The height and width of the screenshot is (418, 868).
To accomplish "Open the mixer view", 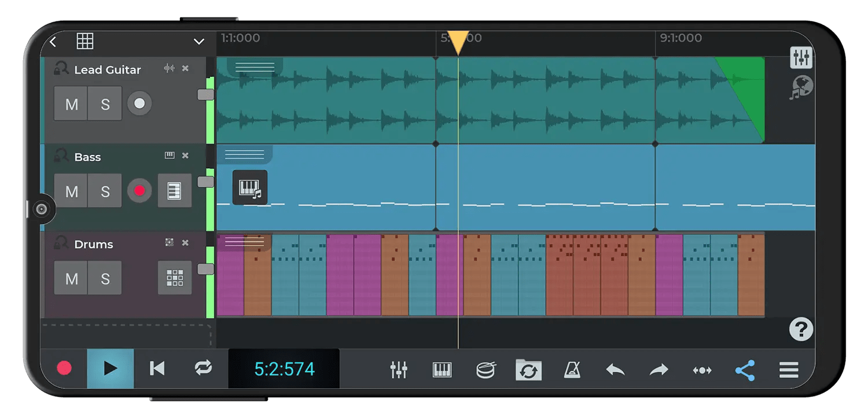I will click(x=399, y=368).
